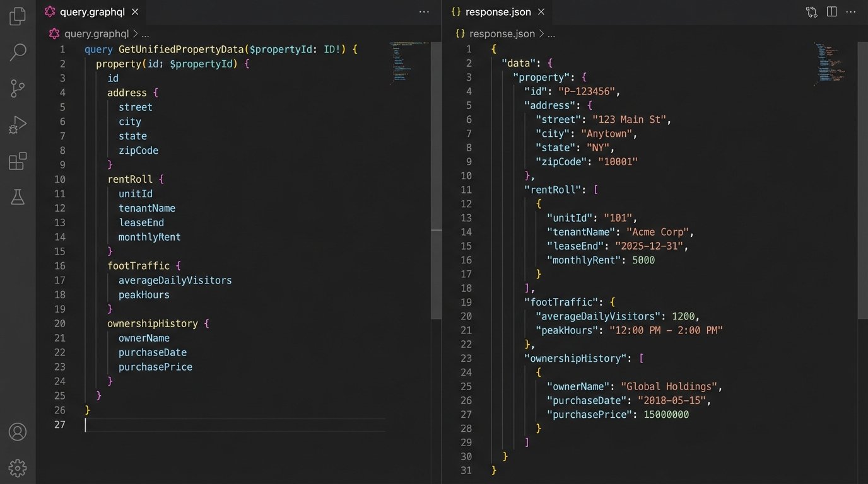868x484 pixels.
Task: Click the Open Changes icon in right editor
Action: click(x=811, y=12)
